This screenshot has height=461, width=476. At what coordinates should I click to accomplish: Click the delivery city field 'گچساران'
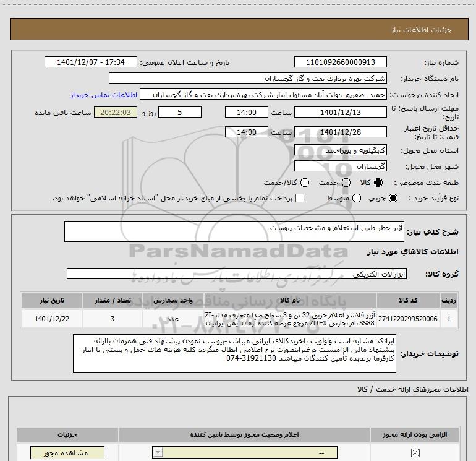point(340,166)
